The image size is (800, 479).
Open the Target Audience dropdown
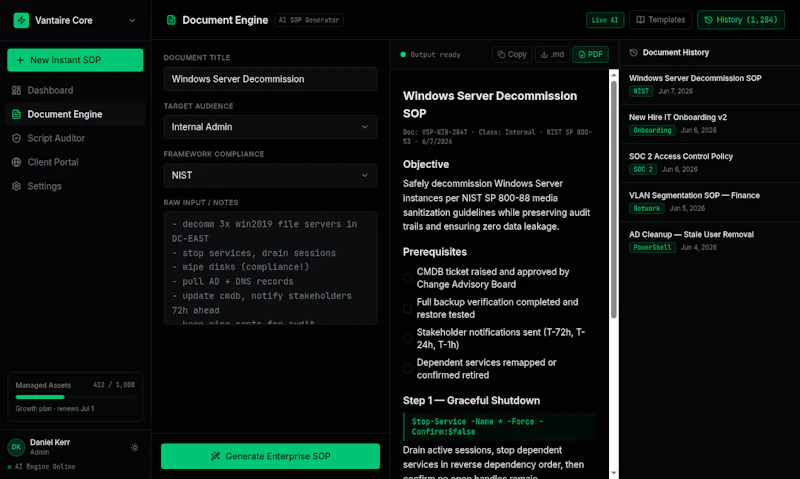[270, 127]
